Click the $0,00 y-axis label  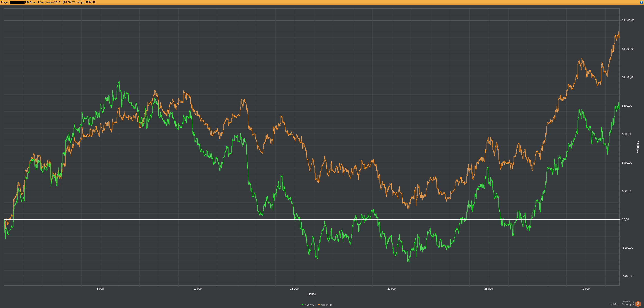[x=625, y=219]
